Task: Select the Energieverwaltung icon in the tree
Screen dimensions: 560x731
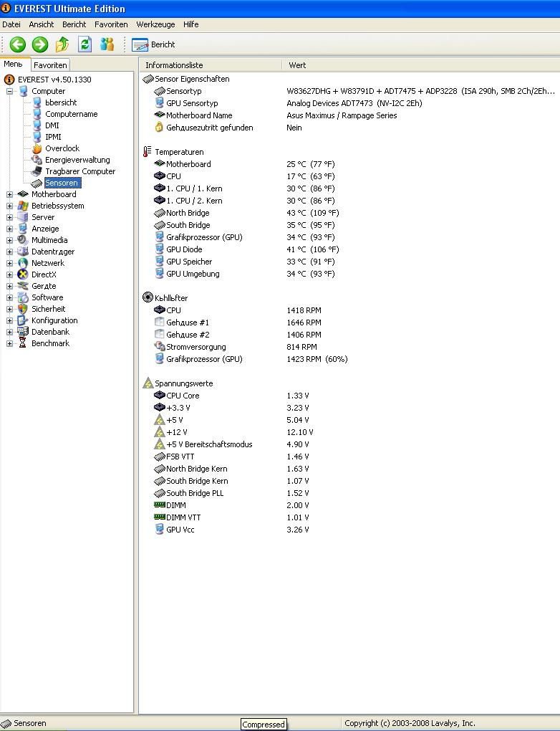Action: click(37, 160)
